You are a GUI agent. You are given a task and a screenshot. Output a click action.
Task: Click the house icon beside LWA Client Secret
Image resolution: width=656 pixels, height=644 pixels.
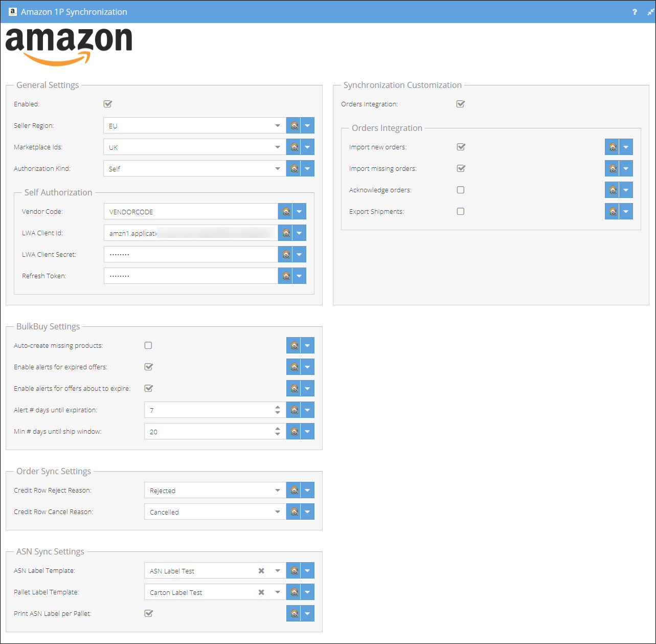coord(286,254)
